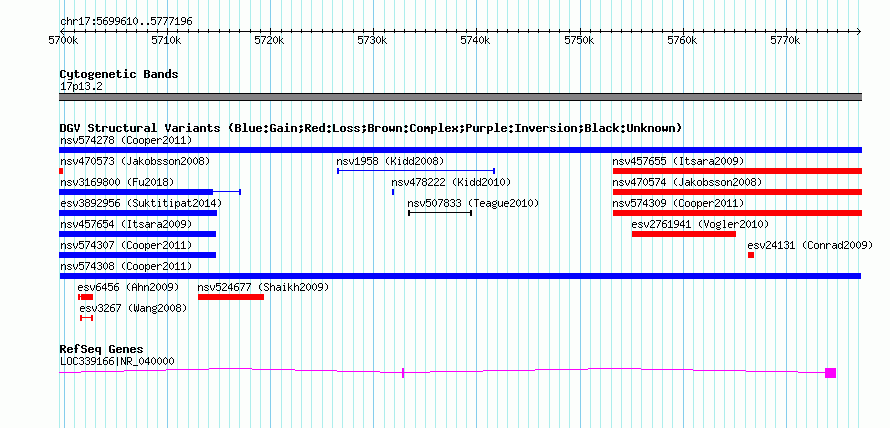
Task: Select the nsv574308 (Cooper2011) label
Action: [x=126, y=266]
